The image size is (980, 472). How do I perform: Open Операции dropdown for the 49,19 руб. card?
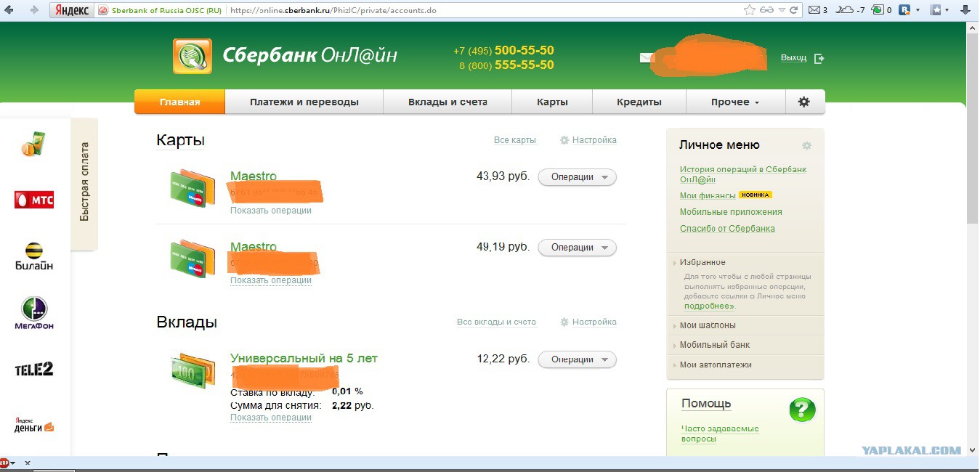click(x=577, y=248)
